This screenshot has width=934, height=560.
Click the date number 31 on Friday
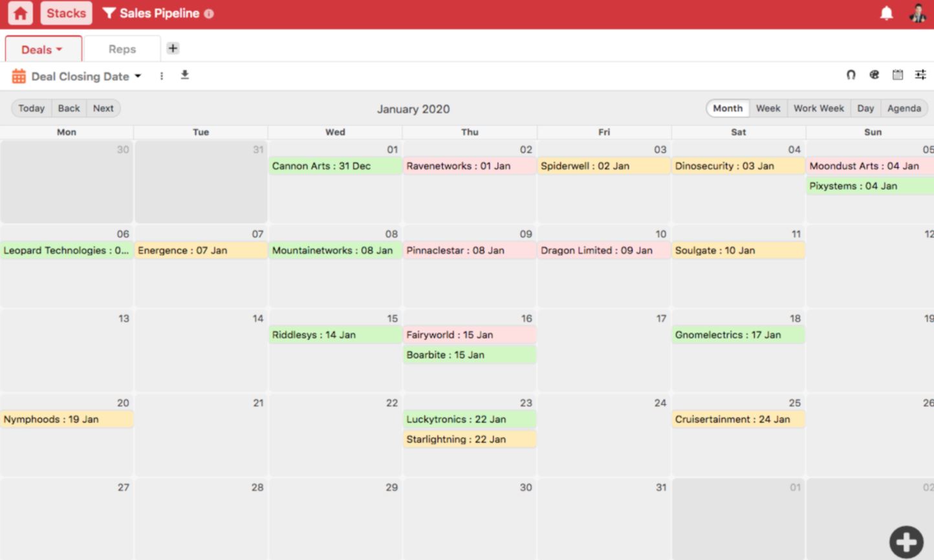(x=660, y=488)
